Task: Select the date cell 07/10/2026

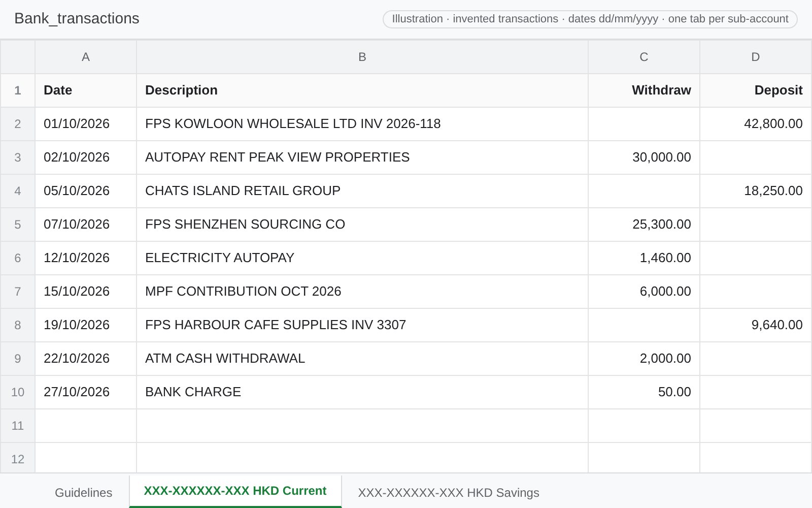Action: [86, 225]
